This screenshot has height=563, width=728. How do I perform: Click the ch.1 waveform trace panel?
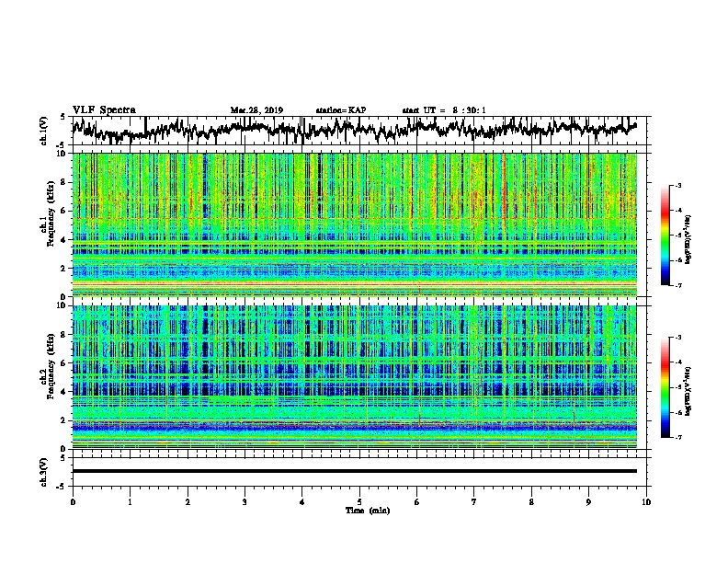pyautogui.click(x=358, y=131)
